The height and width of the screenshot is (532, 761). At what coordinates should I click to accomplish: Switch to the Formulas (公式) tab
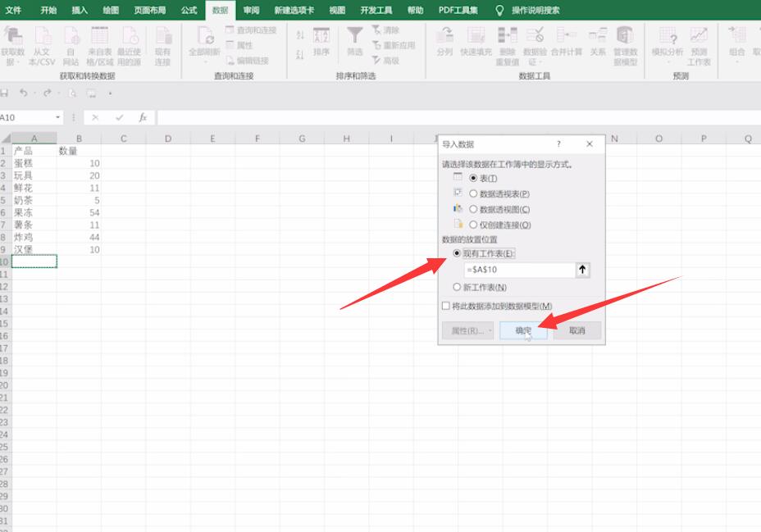point(189,10)
